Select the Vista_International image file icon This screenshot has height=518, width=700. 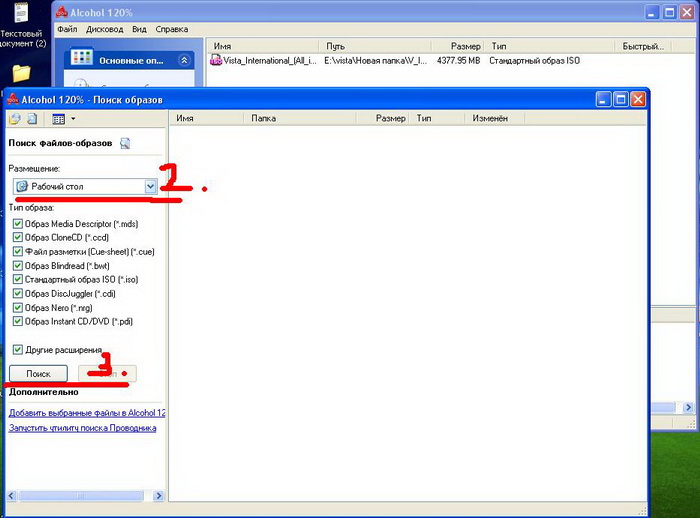[x=216, y=60]
